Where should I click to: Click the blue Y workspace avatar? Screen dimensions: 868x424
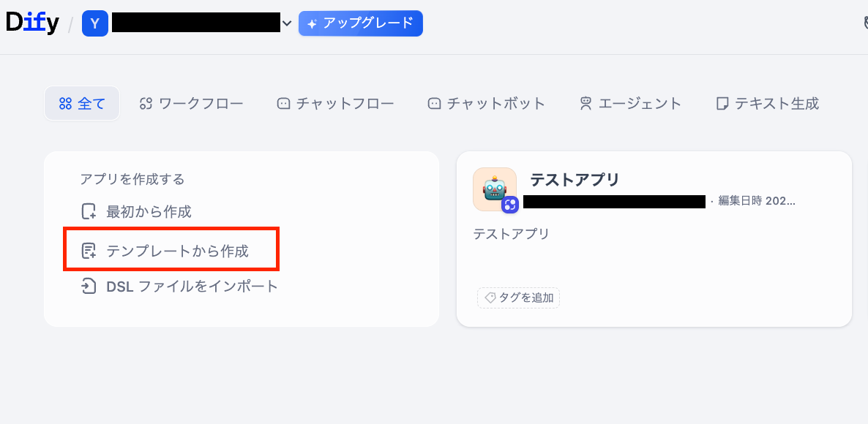point(95,23)
